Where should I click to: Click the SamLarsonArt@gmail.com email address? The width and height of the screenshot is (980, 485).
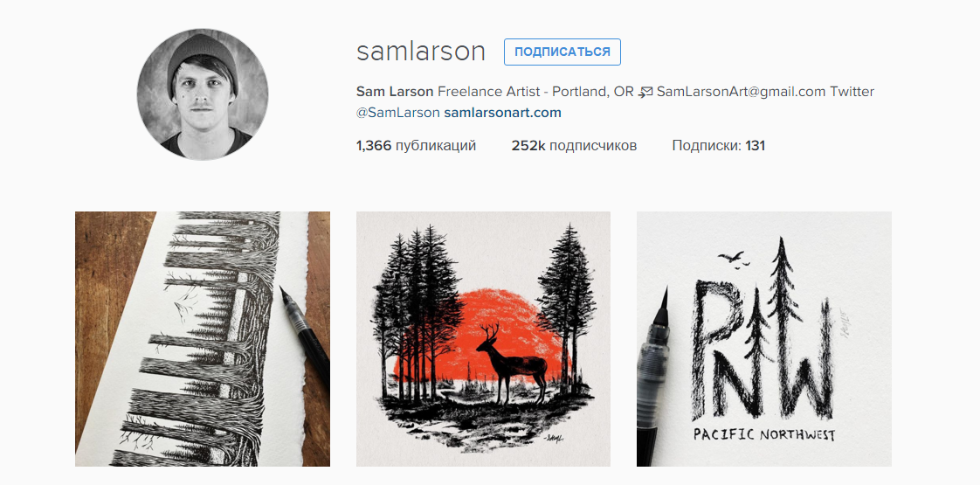click(742, 92)
